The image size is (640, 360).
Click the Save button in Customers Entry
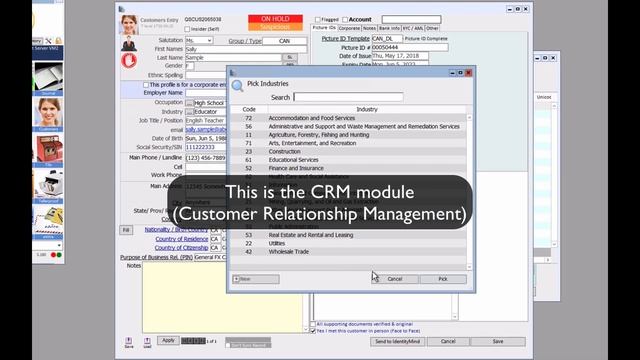498,341
